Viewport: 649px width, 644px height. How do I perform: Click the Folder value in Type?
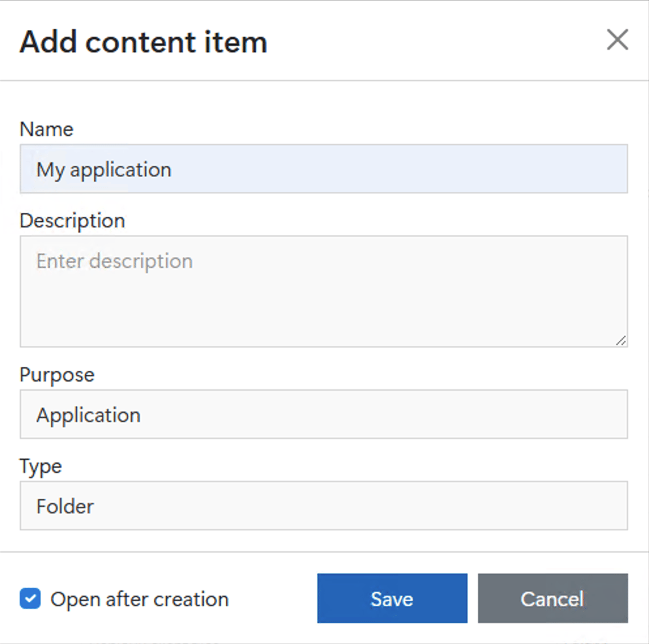pyautogui.click(x=65, y=506)
